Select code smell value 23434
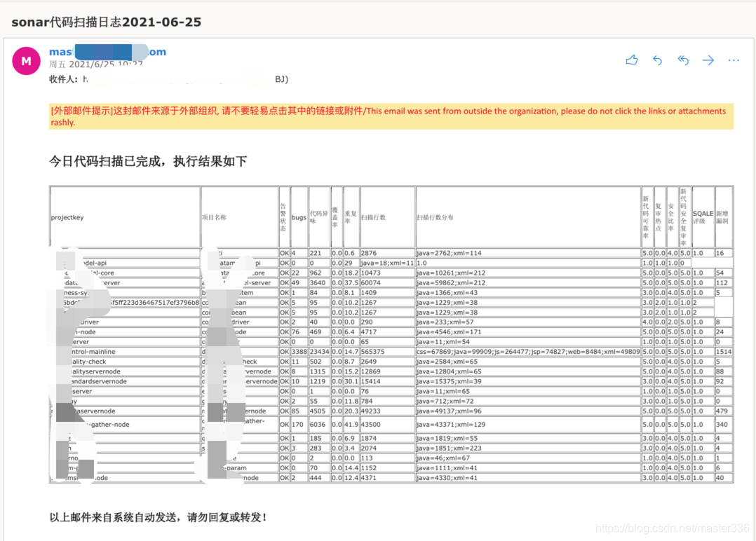Screen dimensions: 756x541 tap(319, 352)
